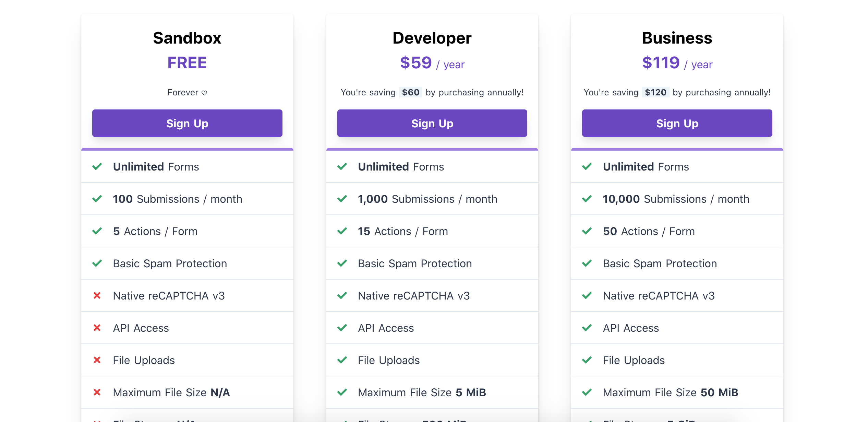Click red X beside Maximum File Size N/A
Screen dimensions: 868x422
pyautogui.click(x=97, y=392)
